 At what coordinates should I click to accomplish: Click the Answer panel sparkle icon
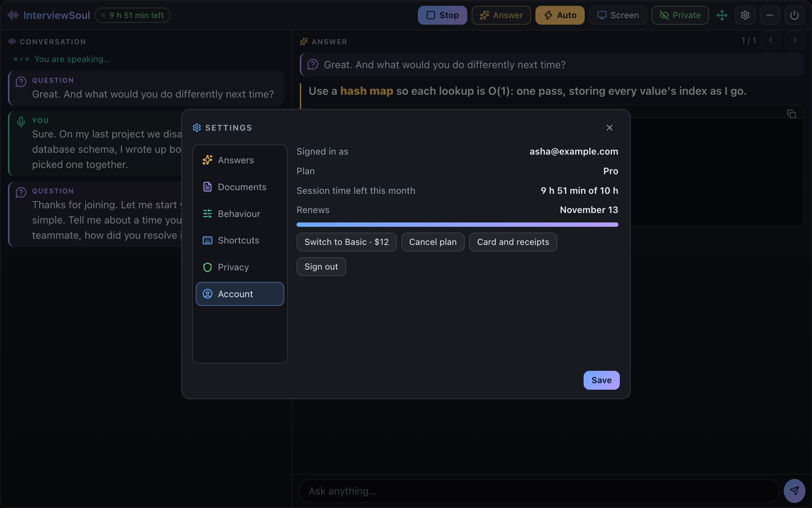(x=304, y=42)
